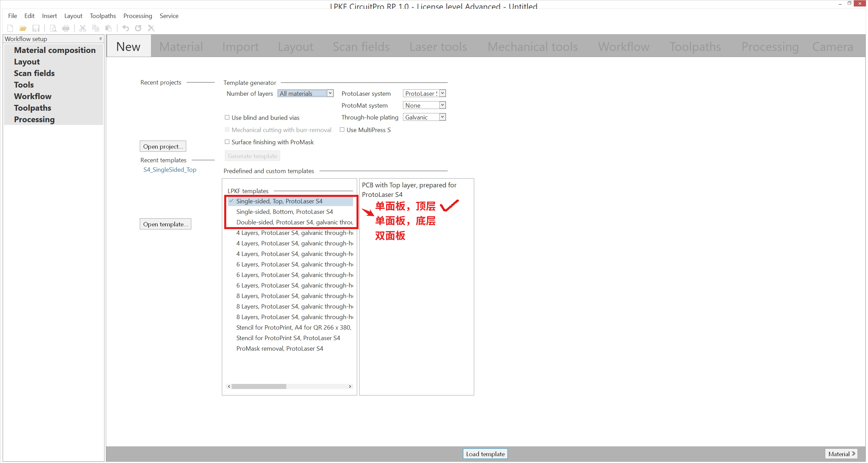
Task: Click the Save floppy disk icon
Action: point(36,28)
